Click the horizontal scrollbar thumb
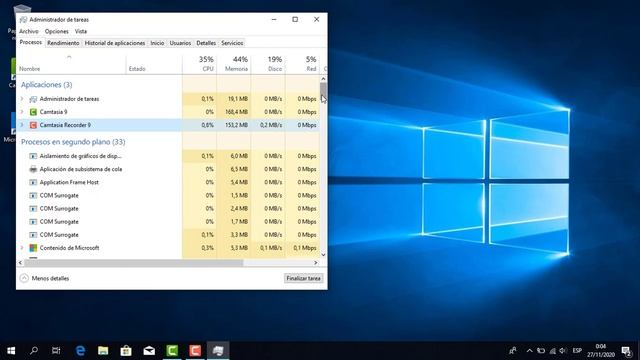 click(x=134, y=263)
